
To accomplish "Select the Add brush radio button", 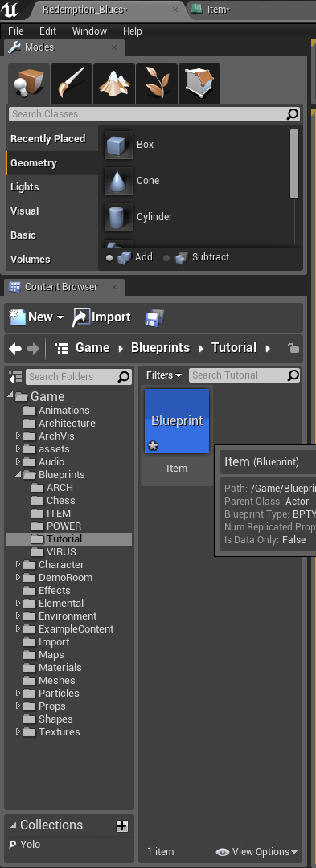I will [109, 257].
